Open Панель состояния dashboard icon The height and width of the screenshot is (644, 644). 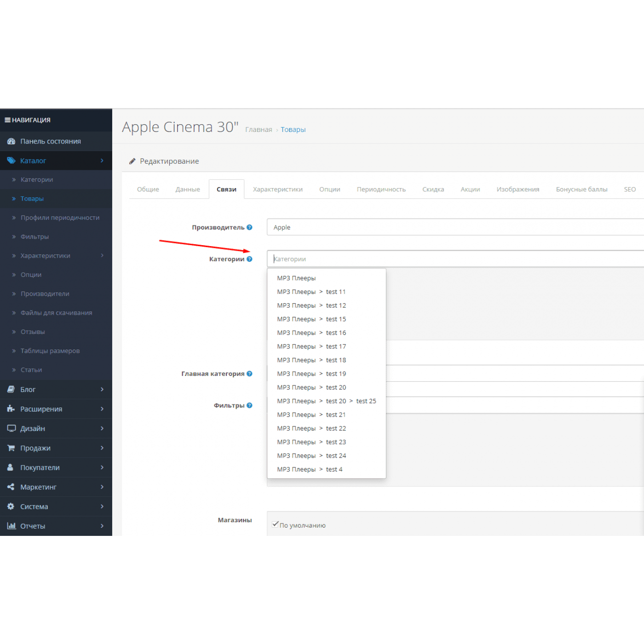[x=11, y=142]
